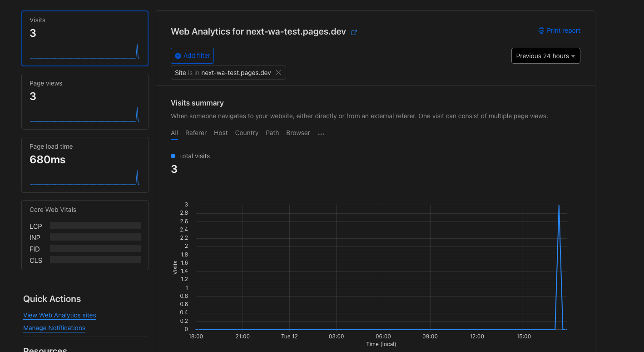Click the CLS progress bar

point(95,259)
